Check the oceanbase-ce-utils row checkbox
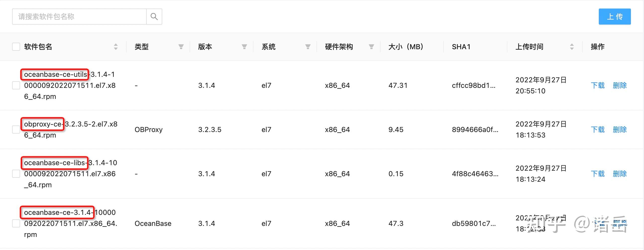 16,85
